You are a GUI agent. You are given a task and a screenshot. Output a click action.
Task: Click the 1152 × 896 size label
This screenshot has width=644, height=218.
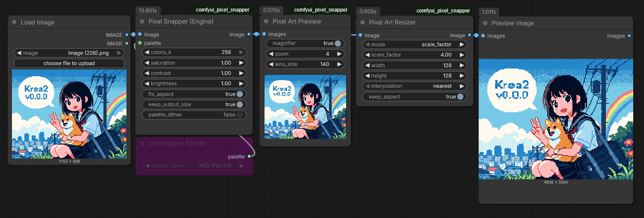[x=69, y=161]
